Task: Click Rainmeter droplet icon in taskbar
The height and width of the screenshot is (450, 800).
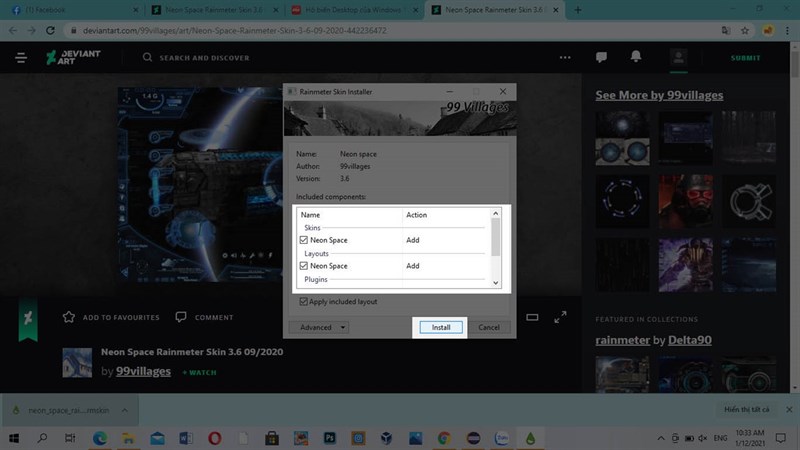Action: point(531,438)
